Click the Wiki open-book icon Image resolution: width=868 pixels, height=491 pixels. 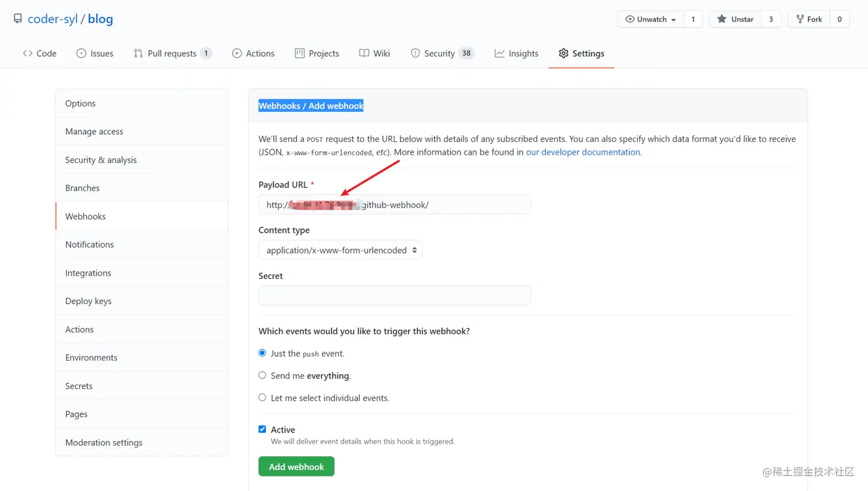pyautogui.click(x=364, y=53)
